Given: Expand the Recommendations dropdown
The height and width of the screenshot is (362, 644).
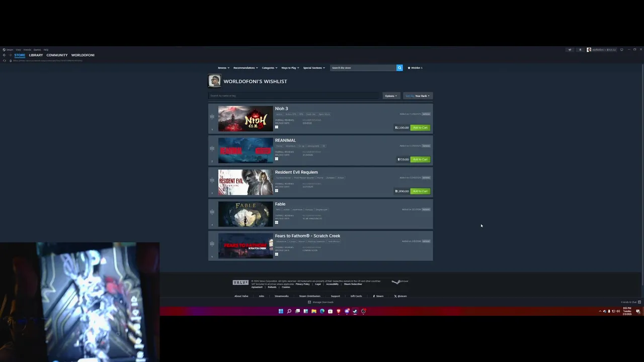Looking at the screenshot, I should [246, 68].
